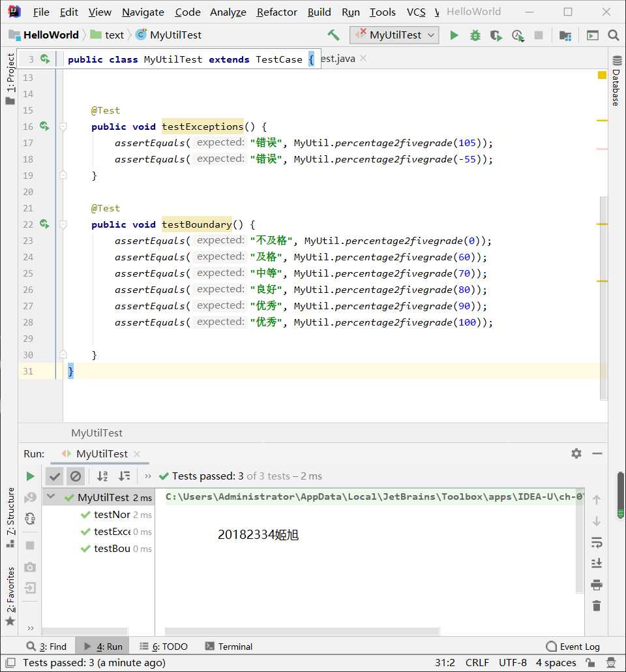Open the Event Log

(x=573, y=647)
